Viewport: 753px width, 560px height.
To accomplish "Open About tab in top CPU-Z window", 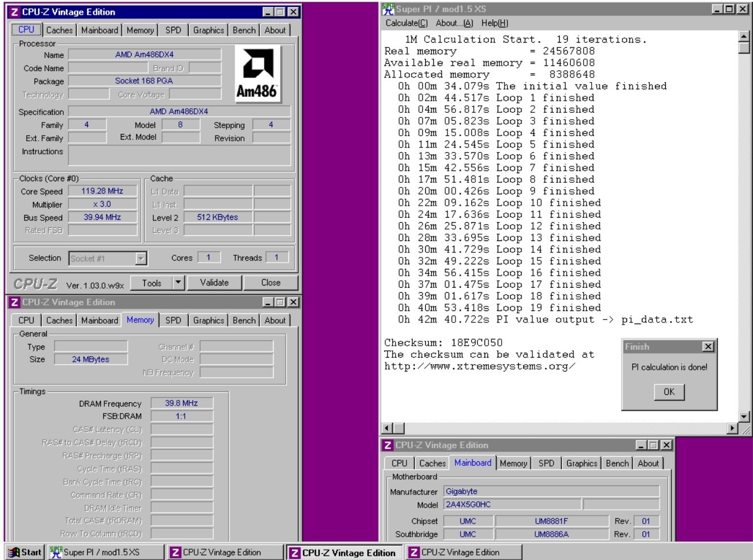I will 275,30.
